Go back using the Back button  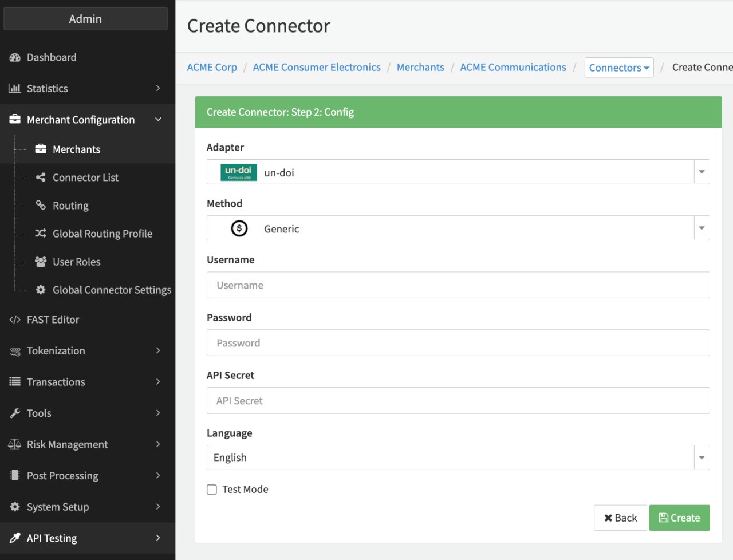pyautogui.click(x=620, y=518)
